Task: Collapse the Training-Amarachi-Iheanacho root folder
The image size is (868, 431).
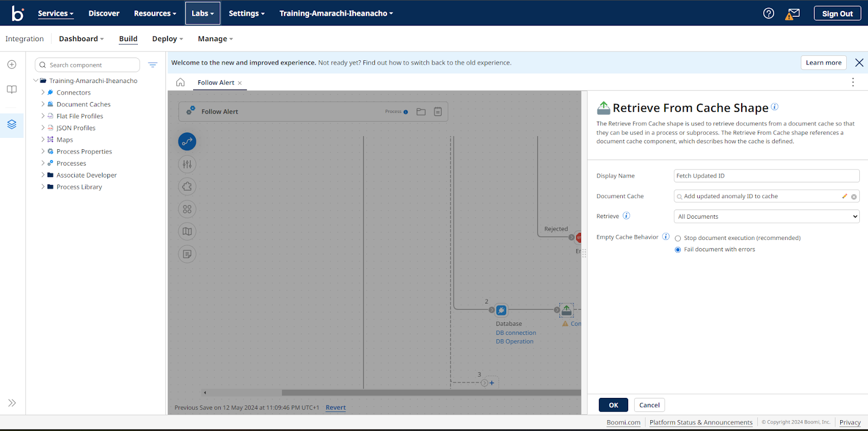Action: 36,81
